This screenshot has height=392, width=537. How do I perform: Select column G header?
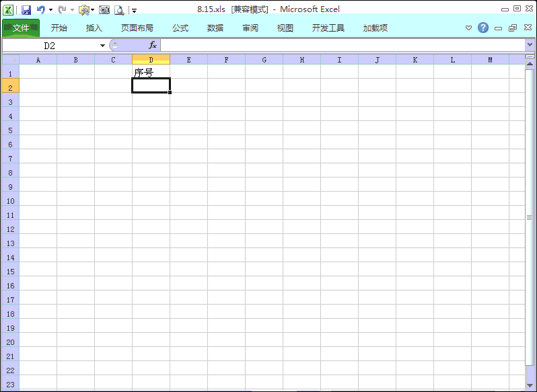coord(264,60)
